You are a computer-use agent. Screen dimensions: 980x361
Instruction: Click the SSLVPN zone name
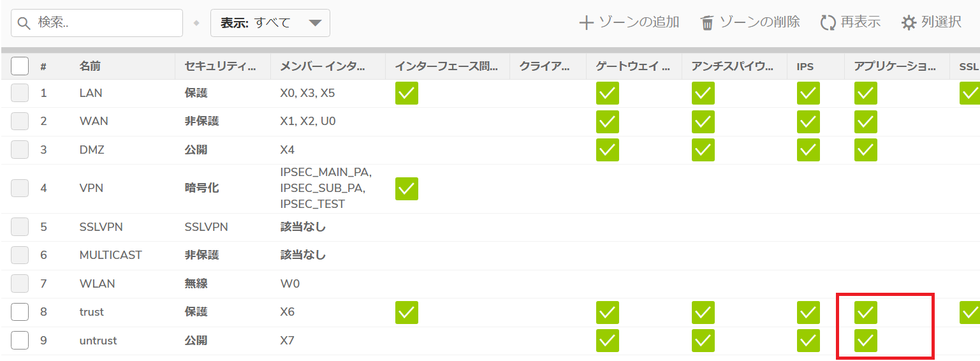[x=101, y=227]
